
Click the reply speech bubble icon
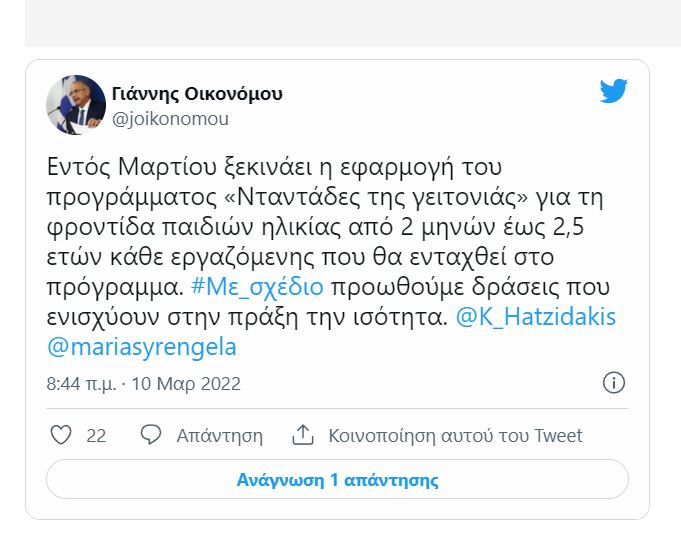151,435
